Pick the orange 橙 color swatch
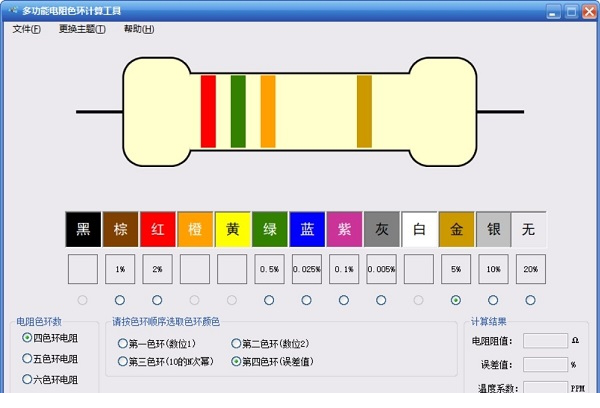The width and height of the screenshot is (600, 408). pyautogui.click(x=195, y=229)
